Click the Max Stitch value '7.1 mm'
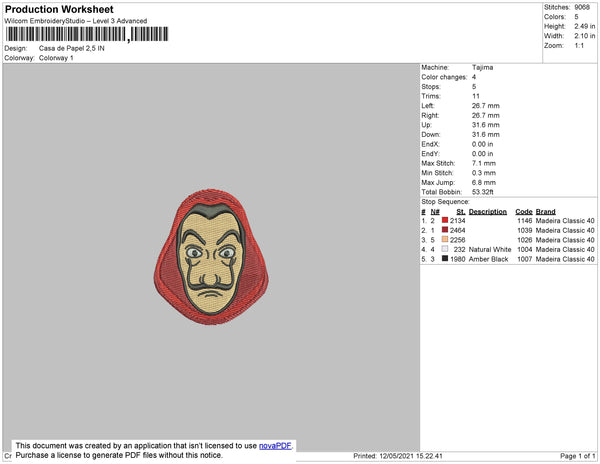This screenshot has height=464, width=600. click(x=484, y=163)
